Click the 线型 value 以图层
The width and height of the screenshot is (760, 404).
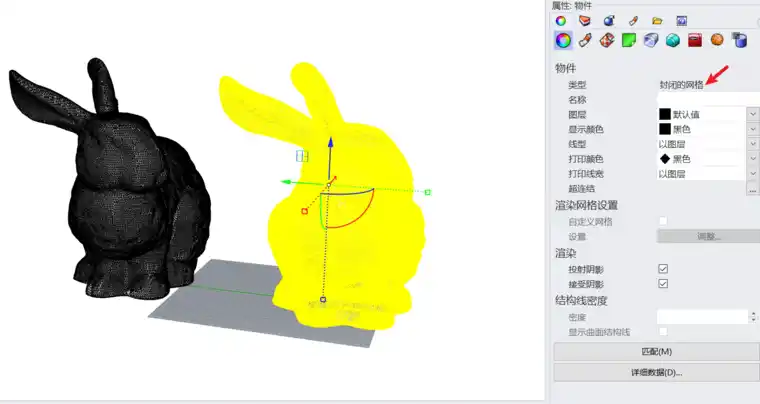[672, 144]
